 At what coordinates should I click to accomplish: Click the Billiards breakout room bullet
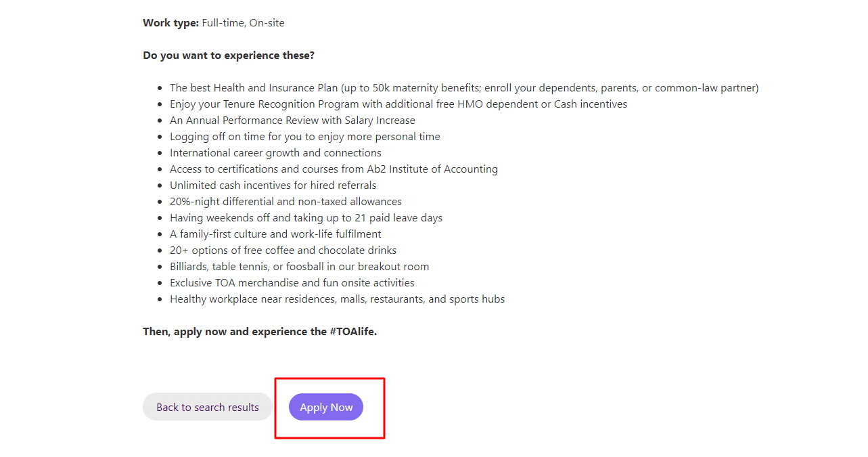click(299, 266)
